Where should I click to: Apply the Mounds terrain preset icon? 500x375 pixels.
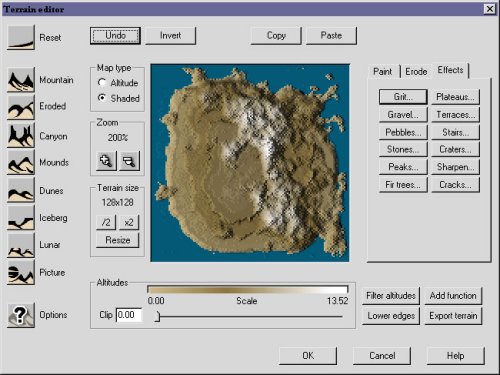tap(21, 162)
